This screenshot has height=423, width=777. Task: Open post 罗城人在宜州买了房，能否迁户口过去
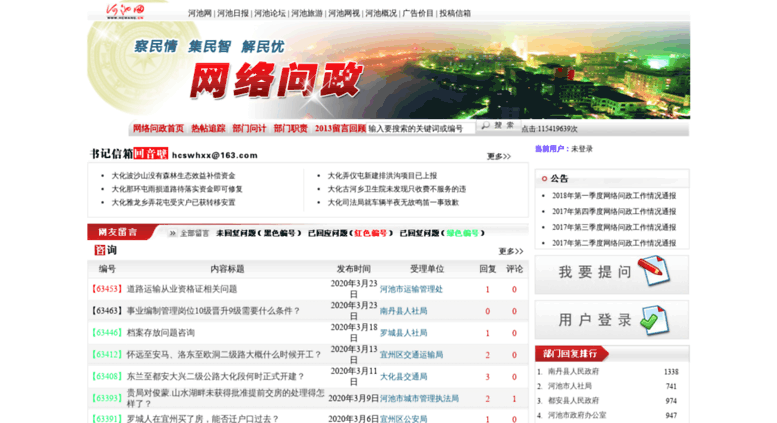[x=203, y=419]
